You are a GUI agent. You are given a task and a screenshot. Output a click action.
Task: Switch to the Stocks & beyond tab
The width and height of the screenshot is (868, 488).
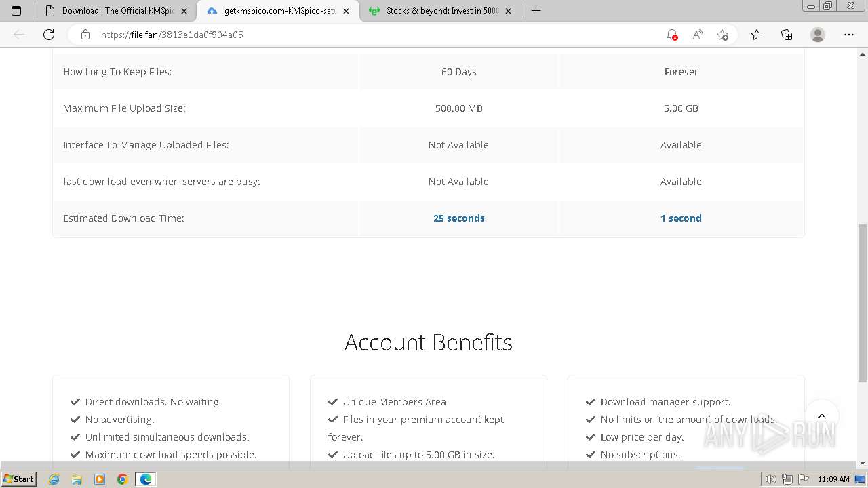pos(441,11)
